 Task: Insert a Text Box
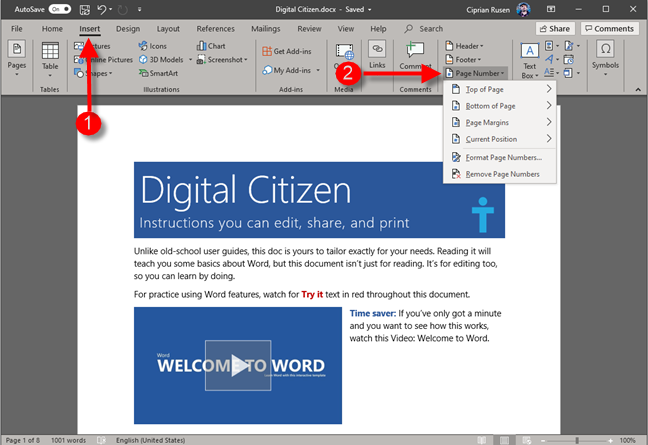[x=529, y=60]
